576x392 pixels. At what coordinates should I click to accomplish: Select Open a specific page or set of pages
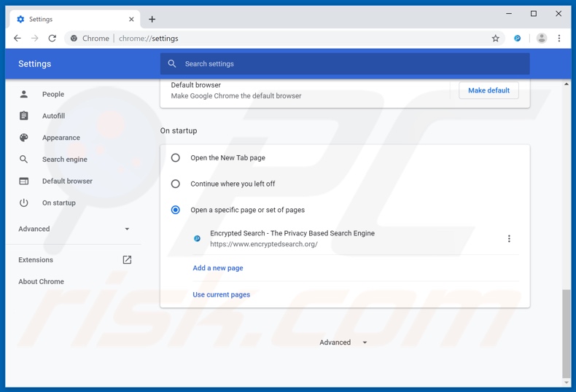click(176, 210)
